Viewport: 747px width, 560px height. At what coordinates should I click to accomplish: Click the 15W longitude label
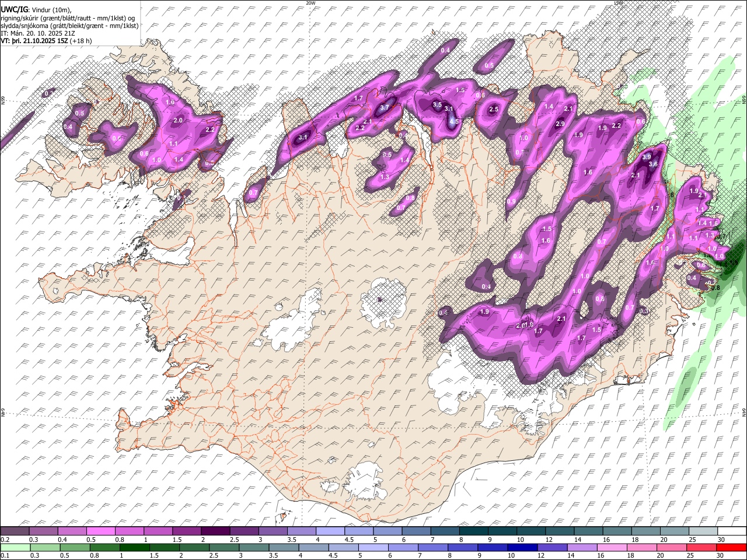[618, 3]
